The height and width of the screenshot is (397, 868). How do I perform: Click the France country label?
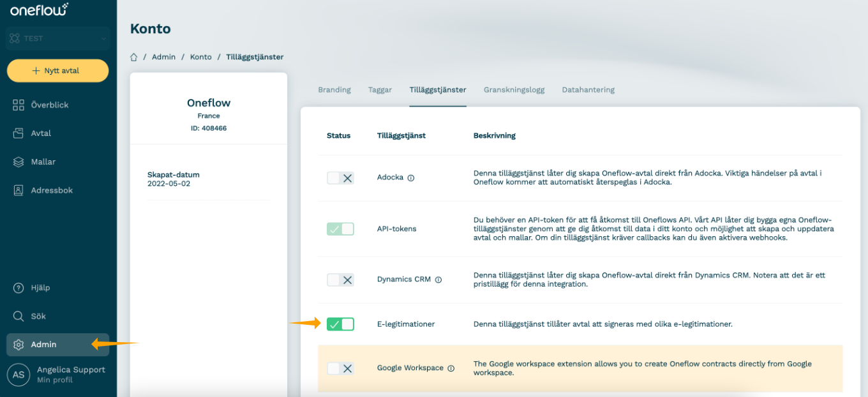click(209, 116)
